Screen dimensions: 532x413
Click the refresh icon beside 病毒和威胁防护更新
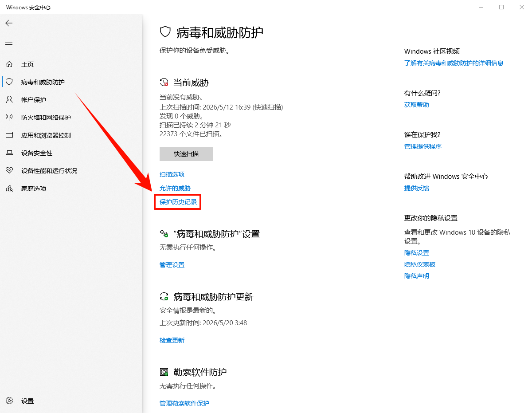[164, 297]
